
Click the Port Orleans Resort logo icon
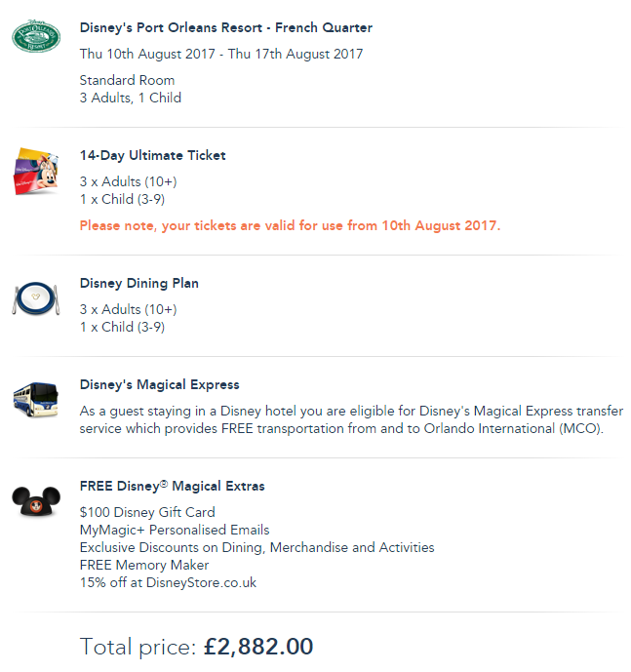[36, 38]
